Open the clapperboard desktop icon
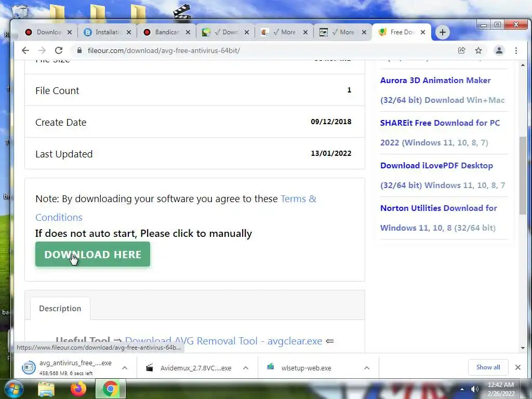This screenshot has height=399, width=532. [181, 12]
